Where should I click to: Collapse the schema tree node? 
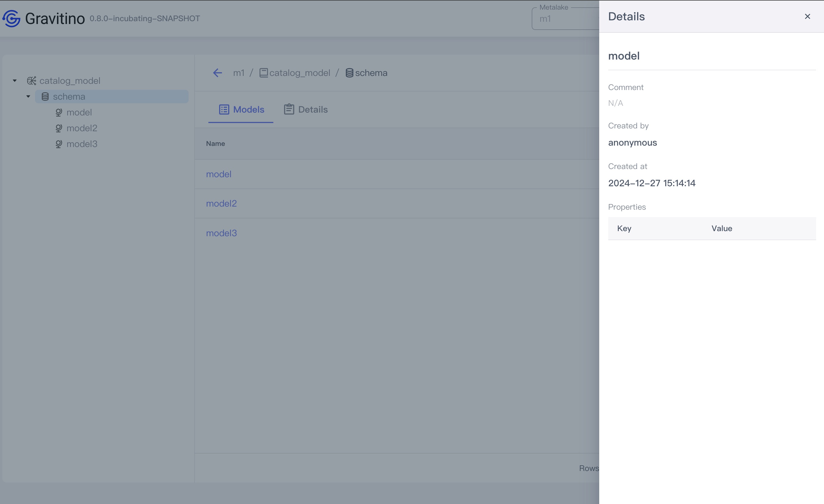click(x=29, y=97)
